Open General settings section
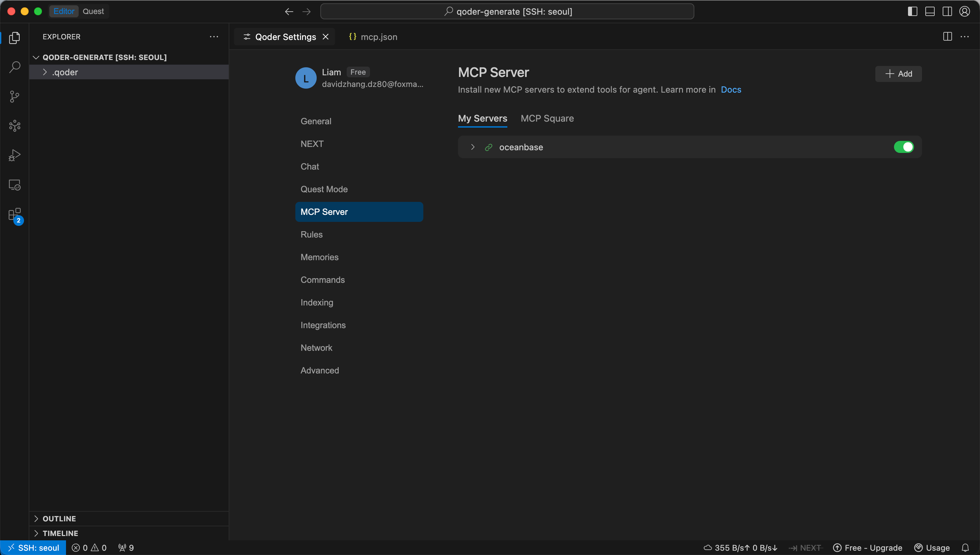Image resolution: width=980 pixels, height=555 pixels. [359, 121]
